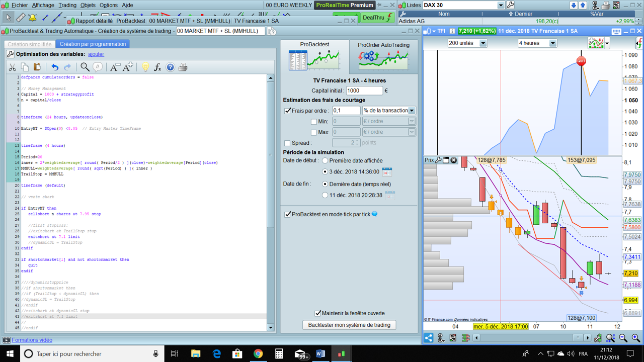Image resolution: width=644 pixels, height=362 pixels.
Task: Click Backtester mon système de trading button
Action: 349,325
